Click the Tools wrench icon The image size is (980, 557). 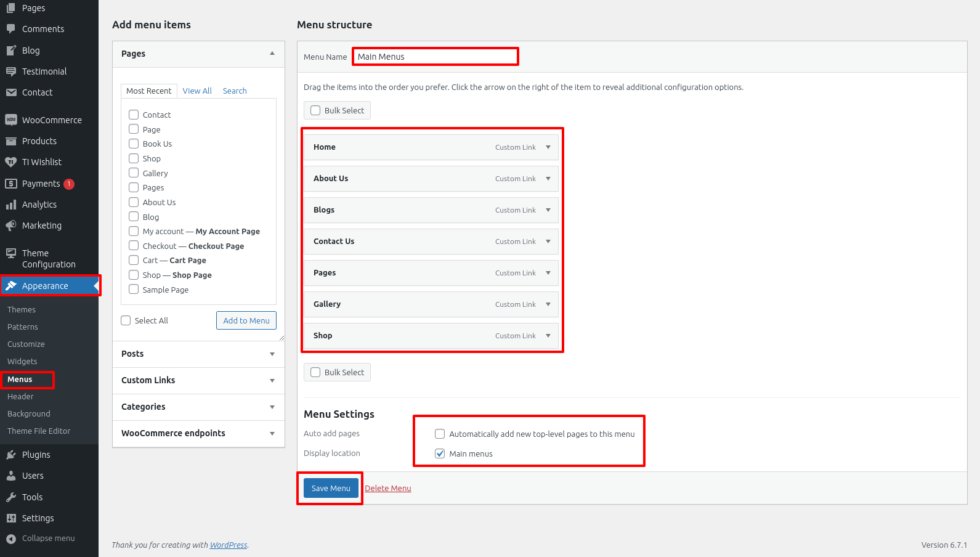pyautogui.click(x=11, y=497)
